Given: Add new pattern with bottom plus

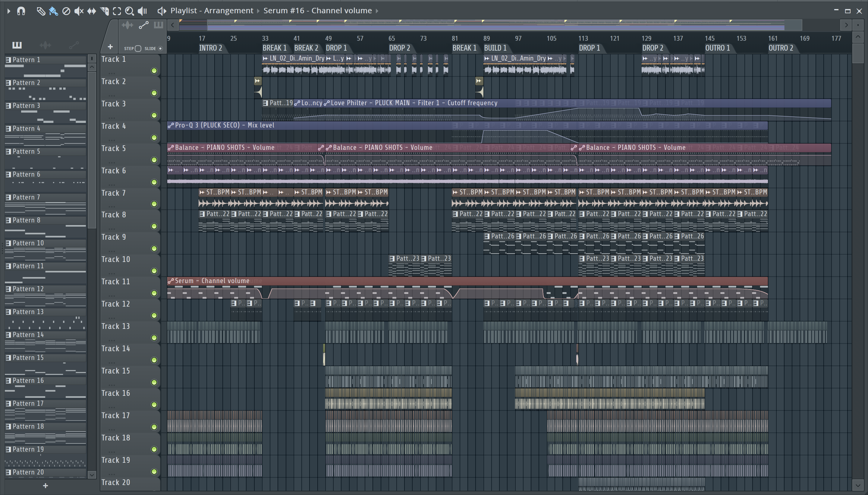Looking at the screenshot, I should coord(46,486).
